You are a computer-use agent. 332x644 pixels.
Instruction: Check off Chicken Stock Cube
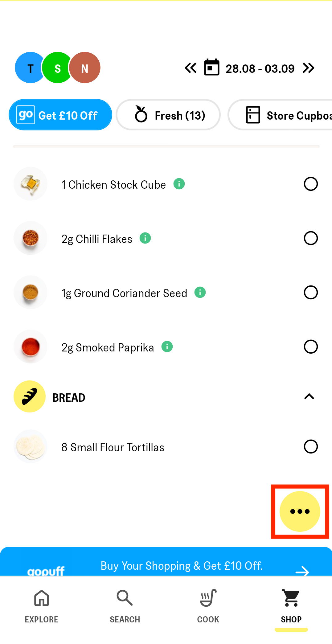tap(310, 184)
